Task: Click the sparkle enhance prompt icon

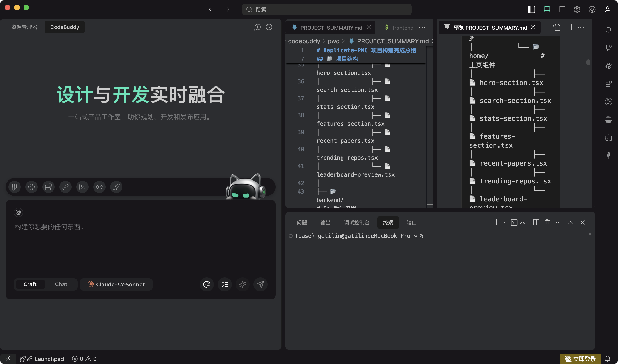Action: 242,284
